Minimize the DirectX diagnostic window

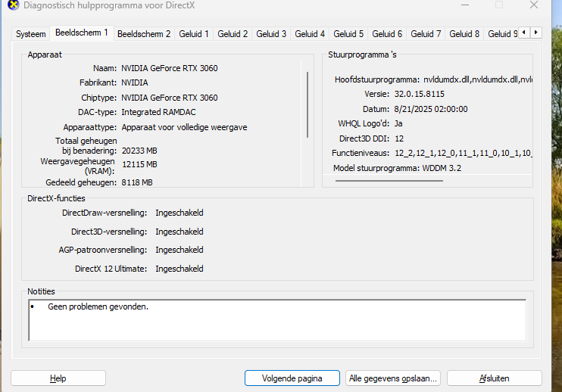tap(465, 5)
